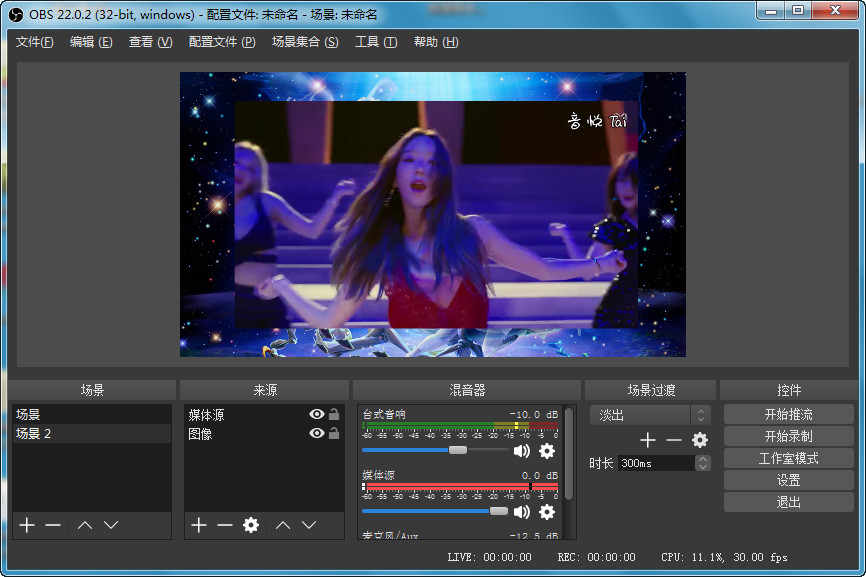This screenshot has width=866, height=577.
Task: Open 台式音响 audio settings gear
Action: [x=547, y=451]
